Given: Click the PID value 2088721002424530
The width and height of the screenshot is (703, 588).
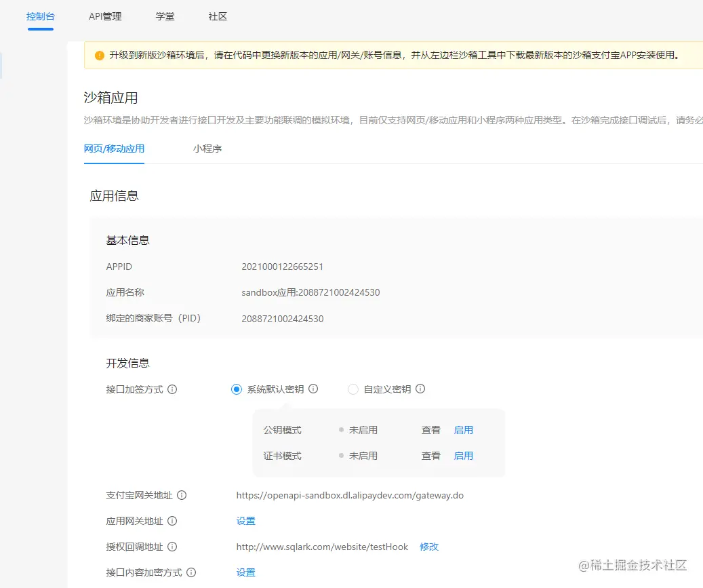Looking at the screenshot, I should tap(283, 319).
